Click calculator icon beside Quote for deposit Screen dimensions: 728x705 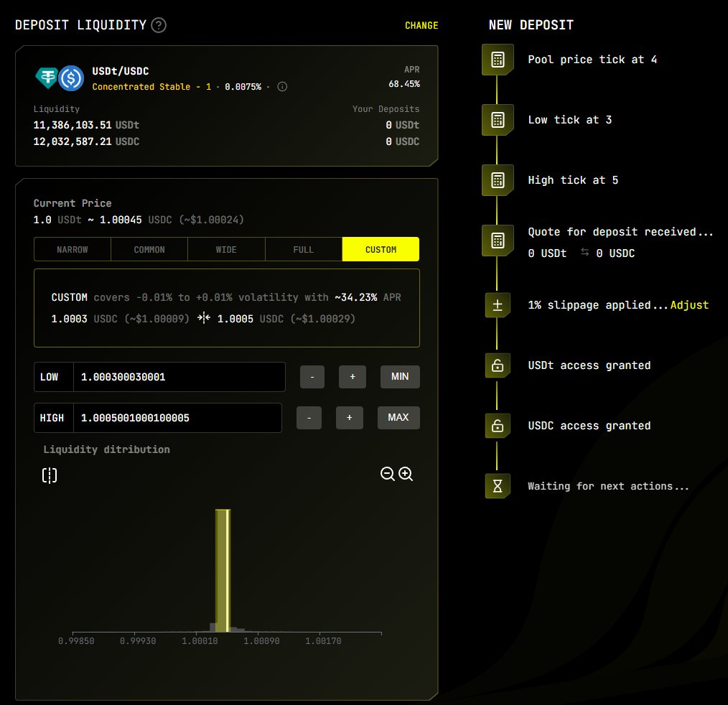(x=498, y=241)
